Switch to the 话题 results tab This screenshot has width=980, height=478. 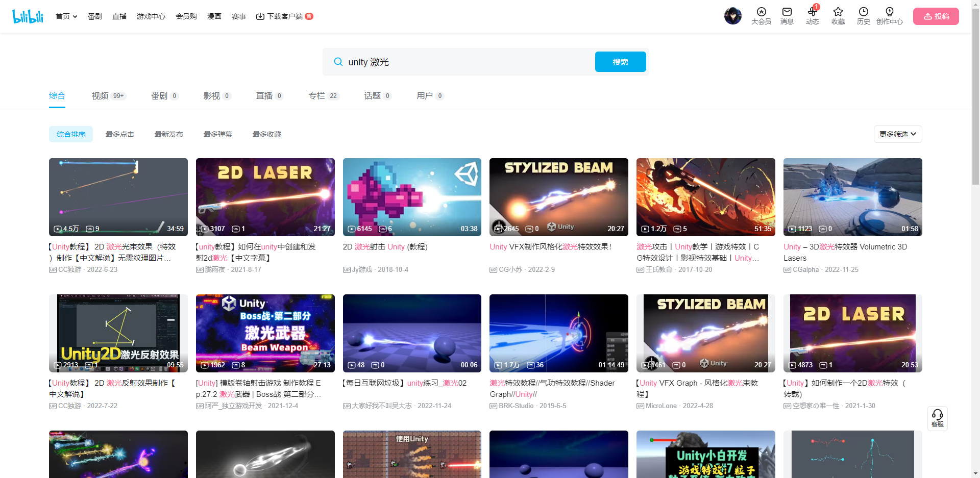378,96
